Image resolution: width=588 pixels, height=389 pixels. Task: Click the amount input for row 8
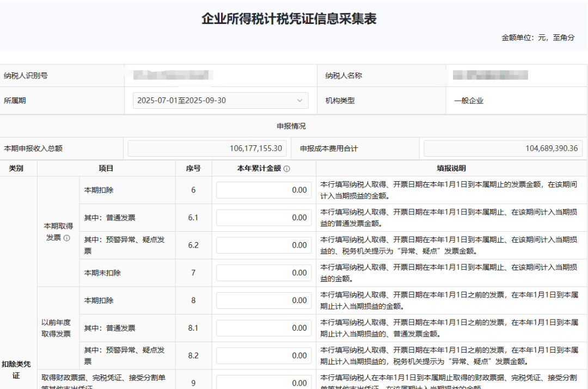click(x=264, y=300)
